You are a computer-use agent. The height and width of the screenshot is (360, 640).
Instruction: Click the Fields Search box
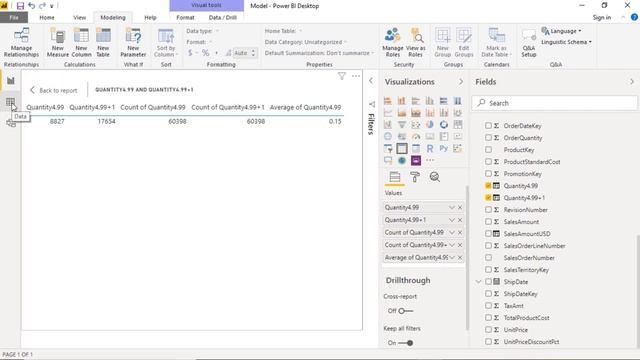(x=554, y=103)
